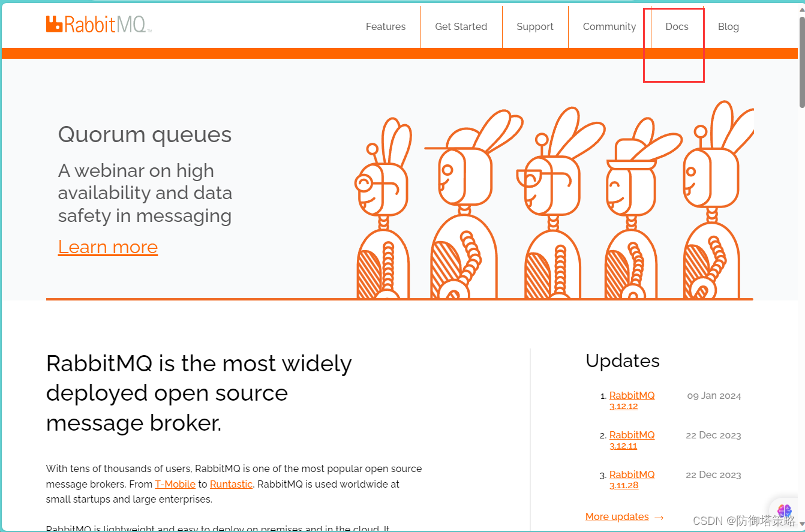Open the Get Started page

[x=461, y=26]
